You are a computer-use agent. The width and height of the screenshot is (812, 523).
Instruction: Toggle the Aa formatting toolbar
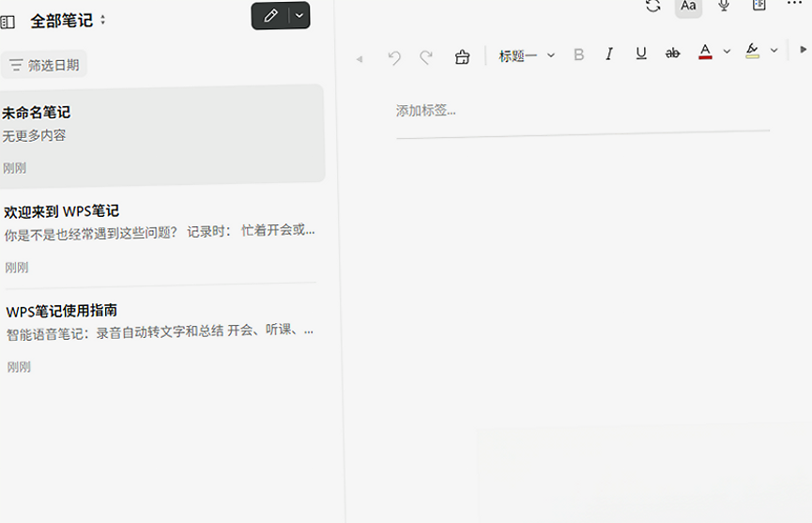click(x=688, y=7)
